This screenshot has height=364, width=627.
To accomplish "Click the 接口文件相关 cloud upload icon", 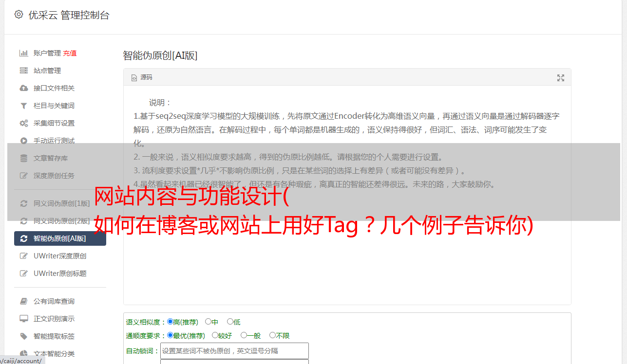I will (23, 88).
